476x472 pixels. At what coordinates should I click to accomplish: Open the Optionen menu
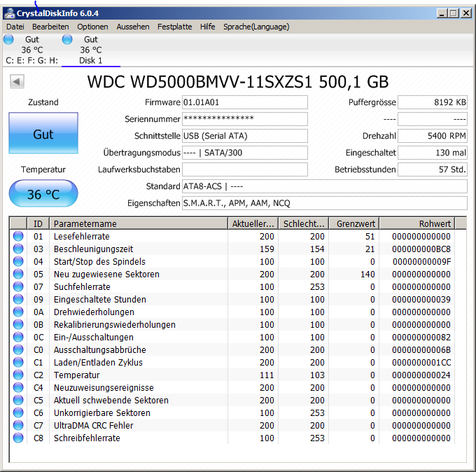[92, 27]
